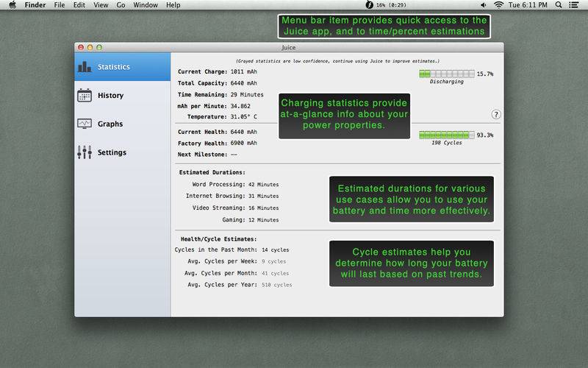Click the Juice window title bar
The image size is (588, 368).
(289, 47)
